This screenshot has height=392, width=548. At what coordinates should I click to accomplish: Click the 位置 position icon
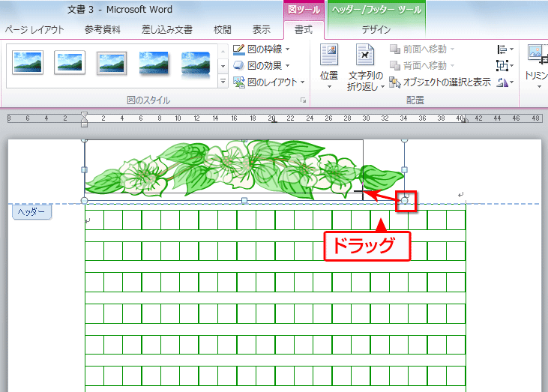click(x=329, y=55)
